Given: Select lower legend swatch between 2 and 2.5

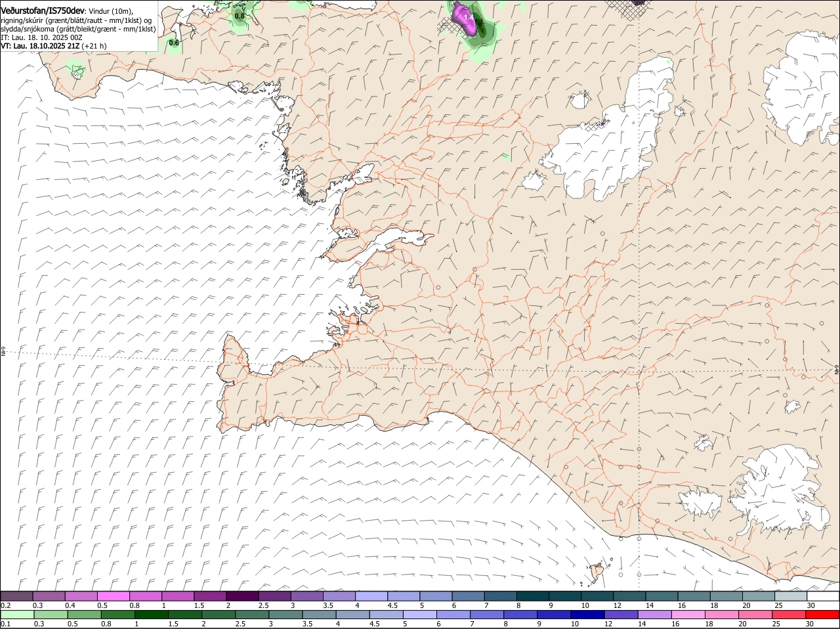Looking at the screenshot, I should click(x=218, y=615).
